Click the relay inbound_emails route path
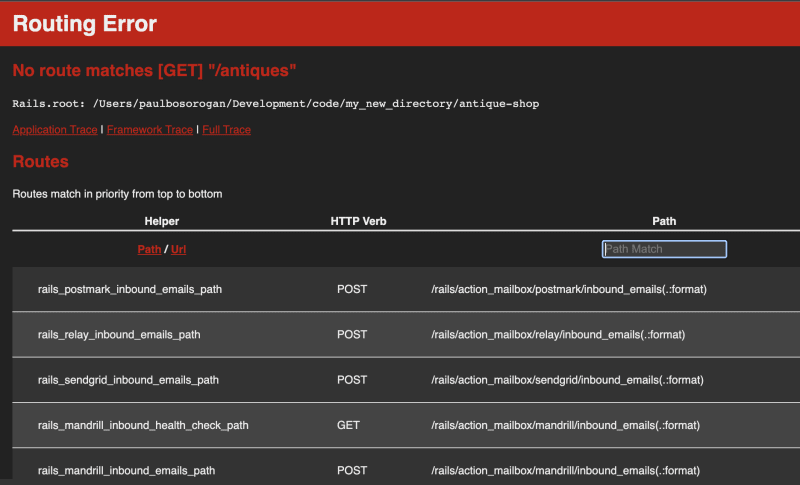Screen dimensions: 800x485 558,335
